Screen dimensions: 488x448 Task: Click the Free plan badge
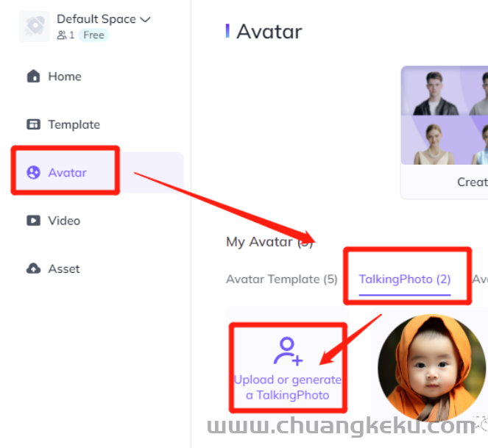93,35
